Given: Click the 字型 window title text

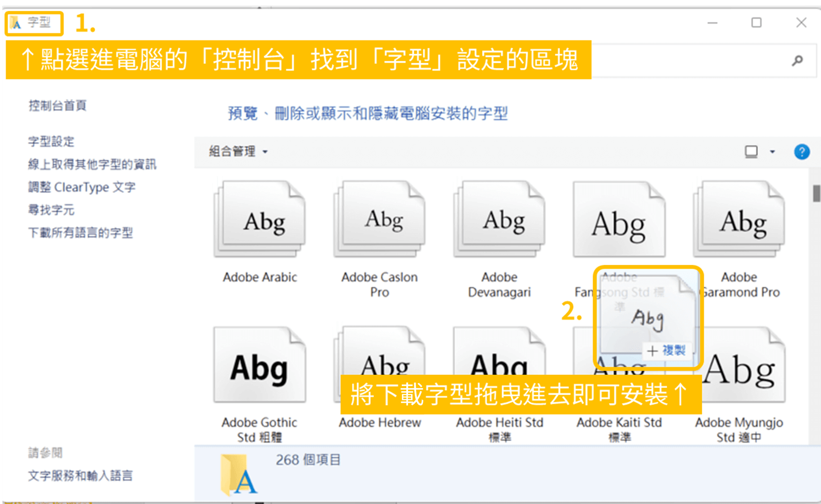Looking at the screenshot, I should point(39,22).
